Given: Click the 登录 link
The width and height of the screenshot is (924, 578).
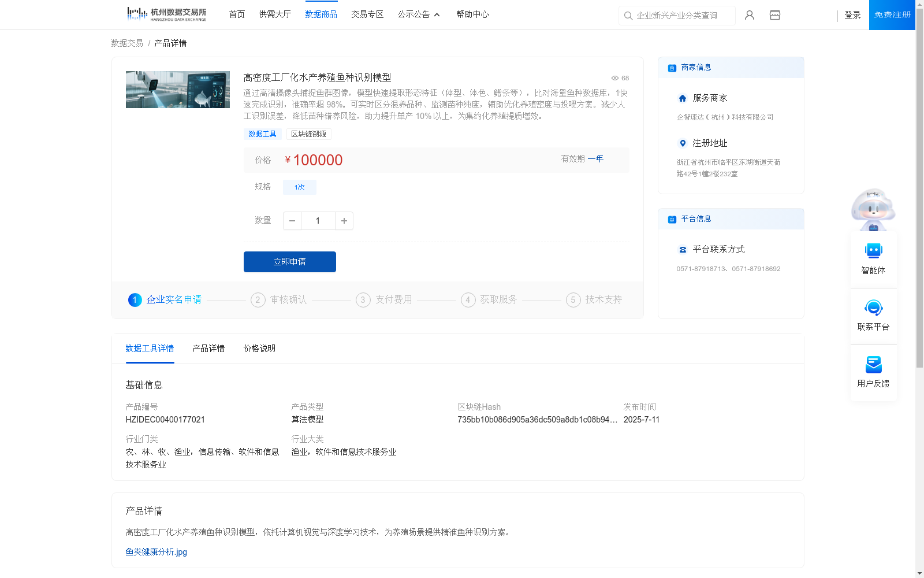Looking at the screenshot, I should [852, 15].
